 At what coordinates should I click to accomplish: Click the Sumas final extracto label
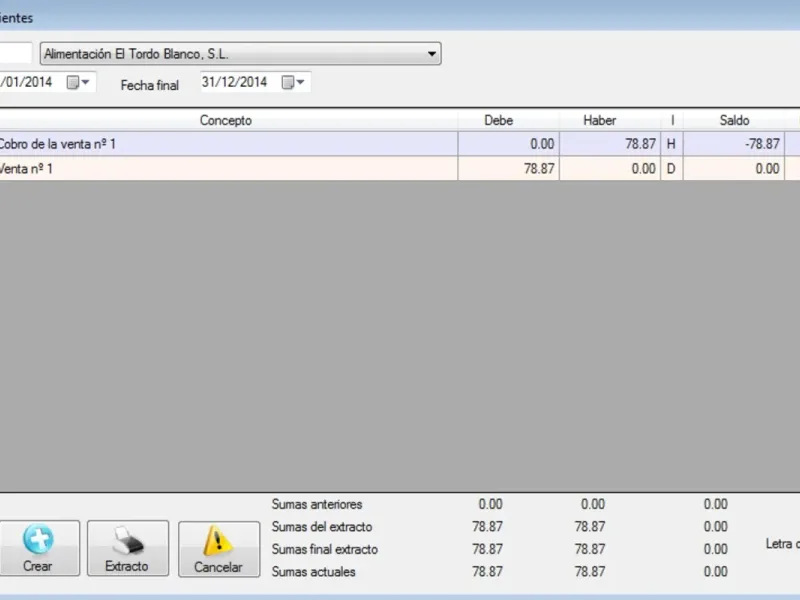click(x=324, y=549)
